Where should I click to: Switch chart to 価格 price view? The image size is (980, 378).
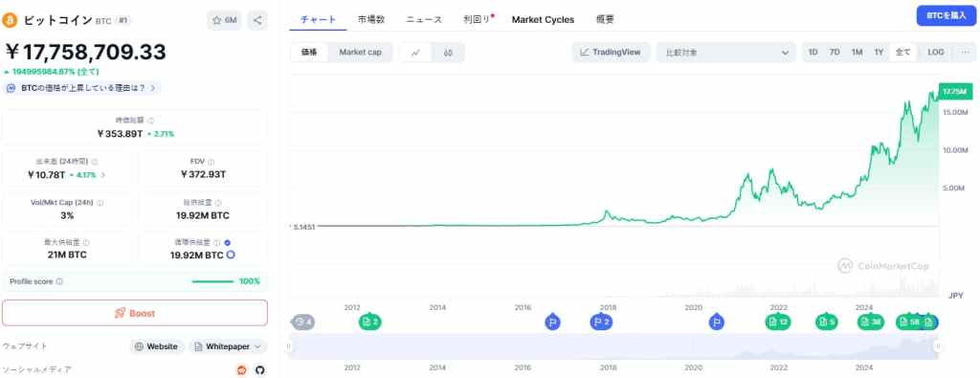click(309, 53)
